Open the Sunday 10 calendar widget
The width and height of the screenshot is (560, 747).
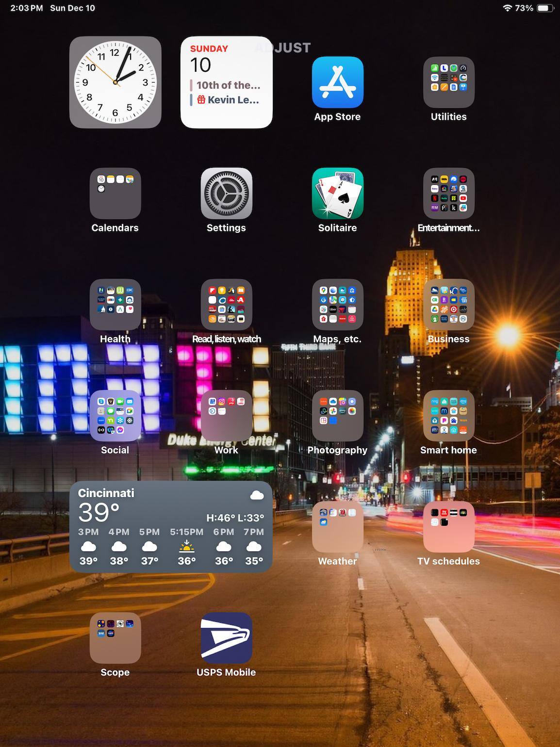pyautogui.click(x=226, y=82)
